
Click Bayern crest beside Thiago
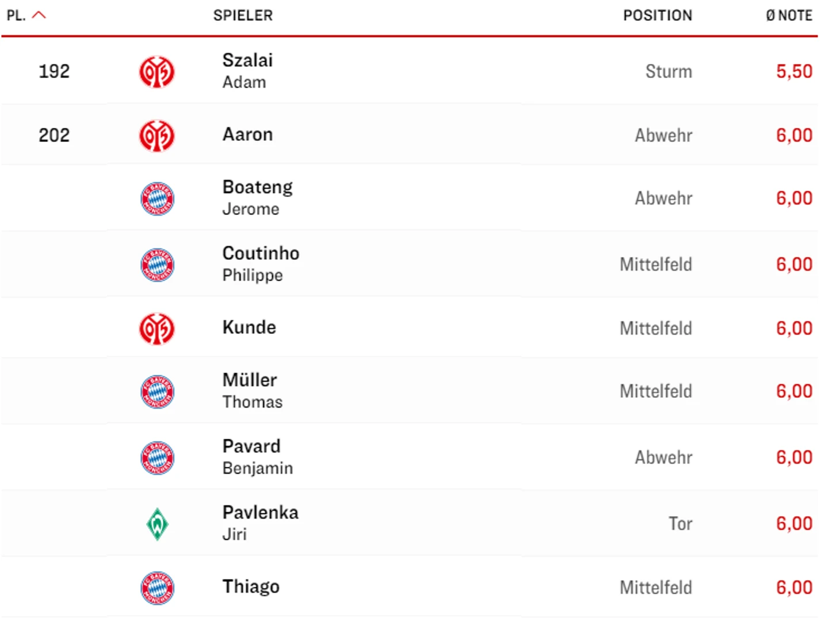click(157, 588)
